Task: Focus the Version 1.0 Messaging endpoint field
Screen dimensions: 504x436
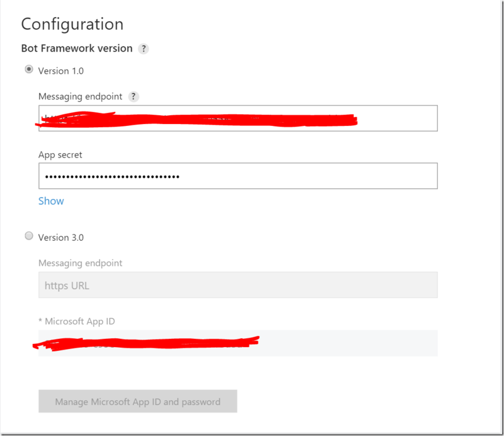Action: click(x=238, y=118)
